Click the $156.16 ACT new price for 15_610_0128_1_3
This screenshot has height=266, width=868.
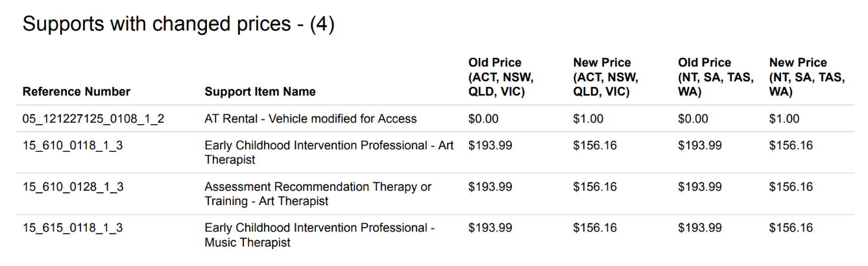pyautogui.click(x=595, y=187)
